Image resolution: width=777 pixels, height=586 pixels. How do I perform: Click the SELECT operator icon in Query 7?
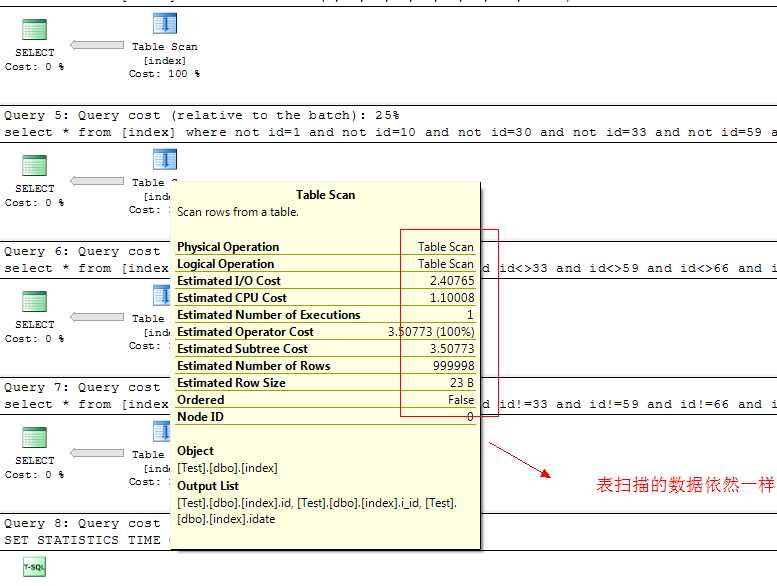(35, 437)
